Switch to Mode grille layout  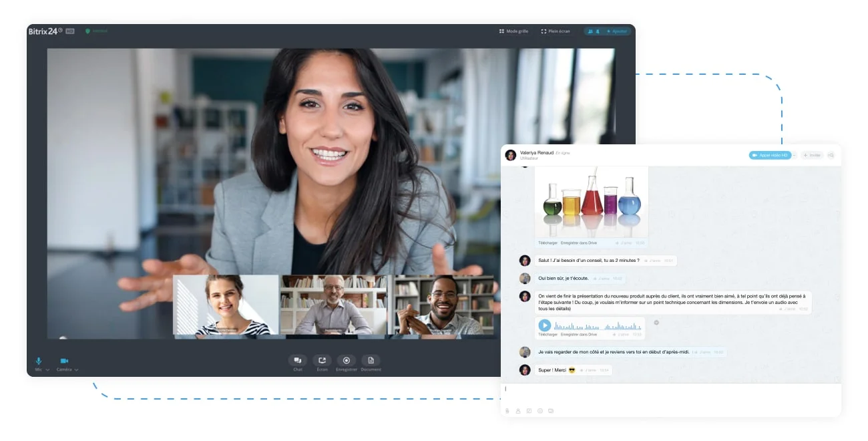point(513,31)
